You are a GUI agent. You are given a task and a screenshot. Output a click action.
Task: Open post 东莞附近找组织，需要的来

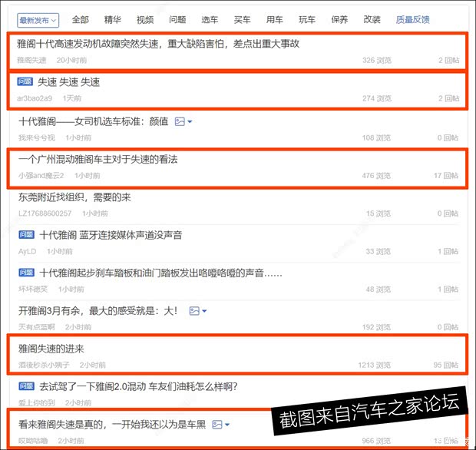point(74,197)
